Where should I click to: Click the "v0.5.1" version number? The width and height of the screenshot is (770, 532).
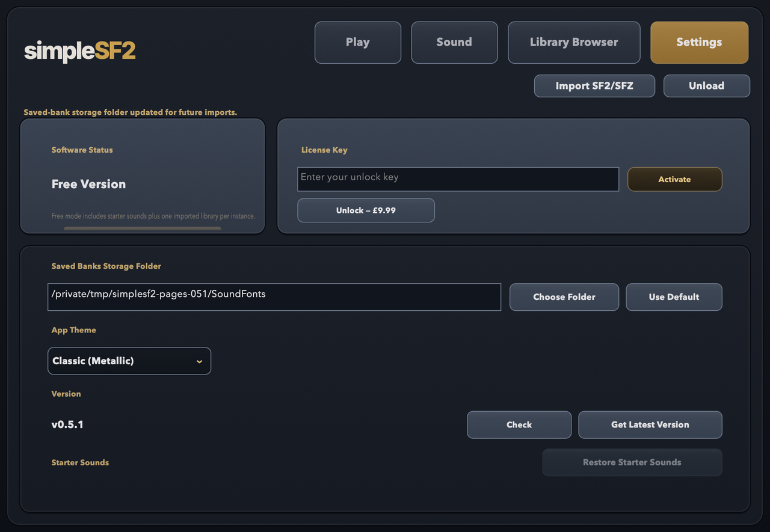point(67,425)
